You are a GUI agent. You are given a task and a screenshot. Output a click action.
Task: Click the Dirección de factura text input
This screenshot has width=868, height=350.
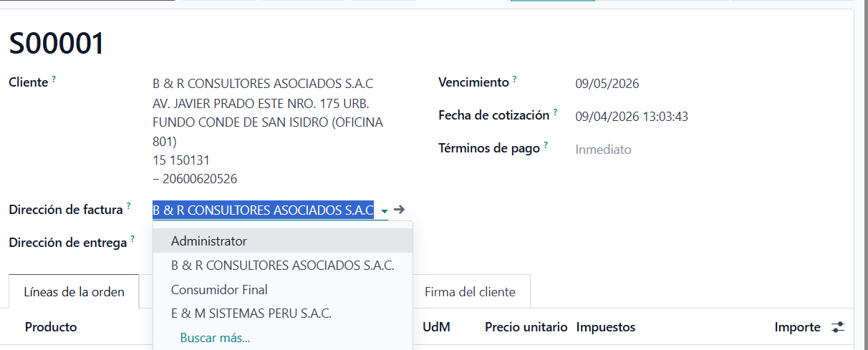(262, 210)
